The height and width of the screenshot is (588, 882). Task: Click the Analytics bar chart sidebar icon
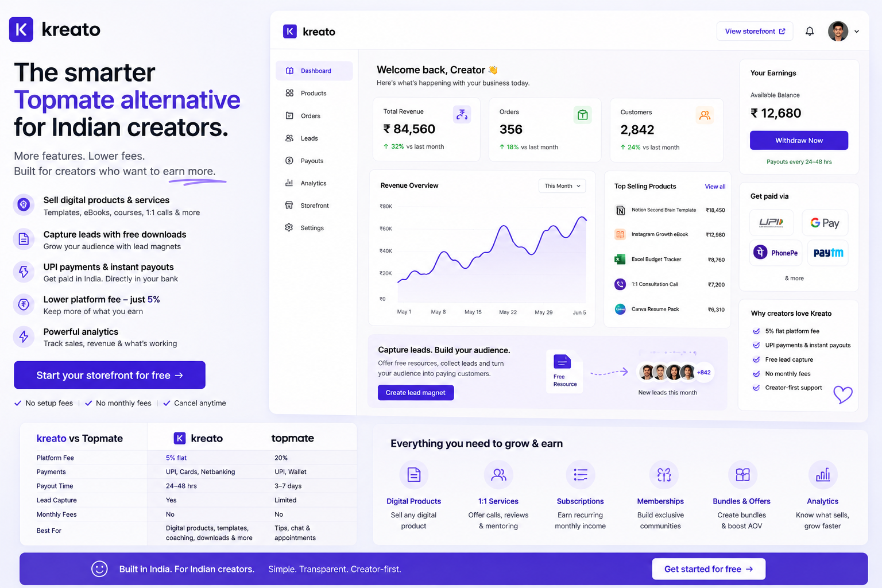(289, 183)
